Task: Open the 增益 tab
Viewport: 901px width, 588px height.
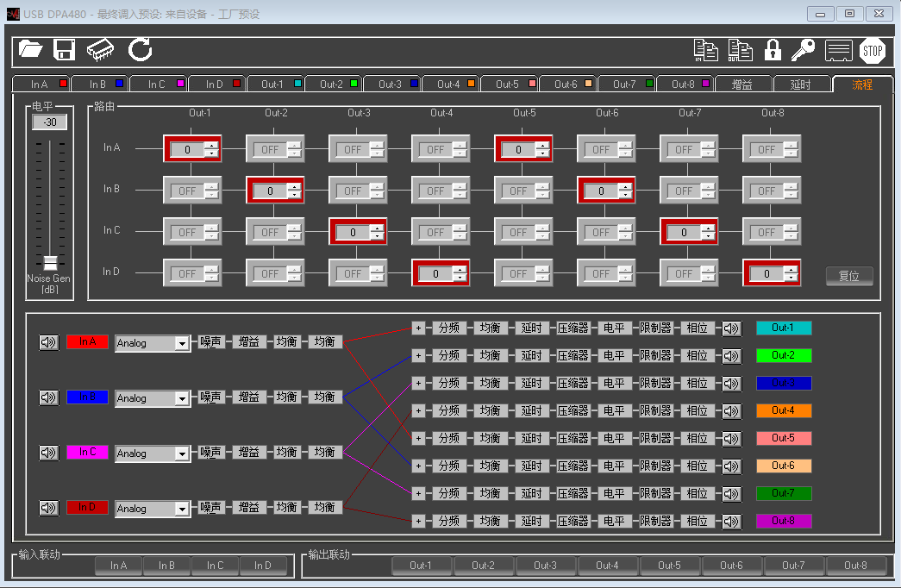Action: coord(742,84)
